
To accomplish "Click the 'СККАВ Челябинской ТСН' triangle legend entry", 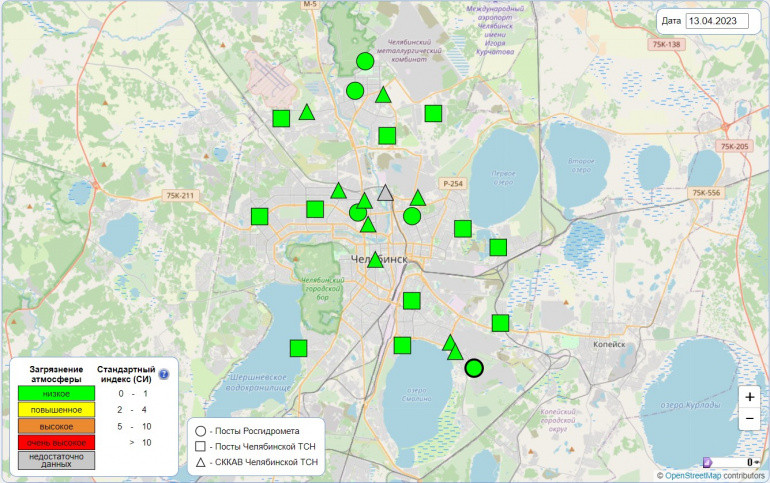I will 260,463.
